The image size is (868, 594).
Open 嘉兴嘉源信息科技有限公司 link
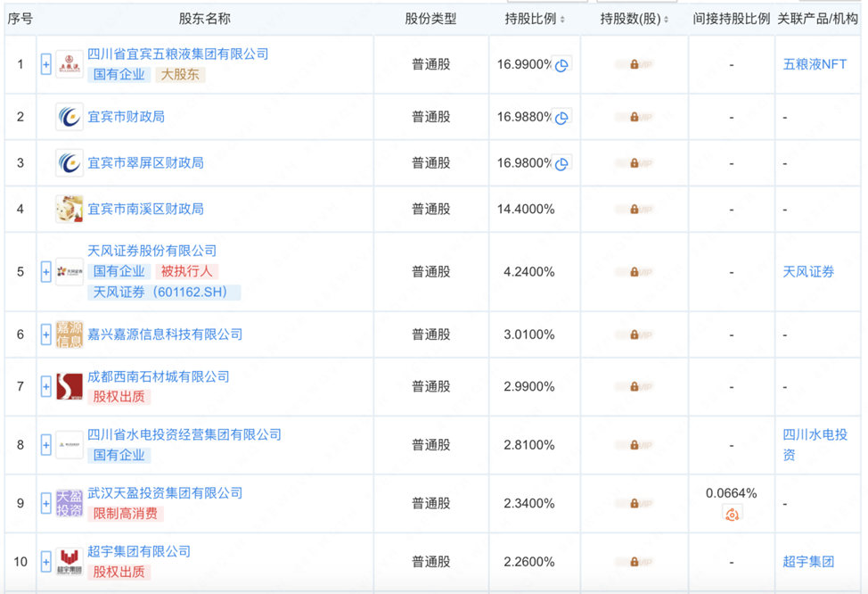pos(165,334)
